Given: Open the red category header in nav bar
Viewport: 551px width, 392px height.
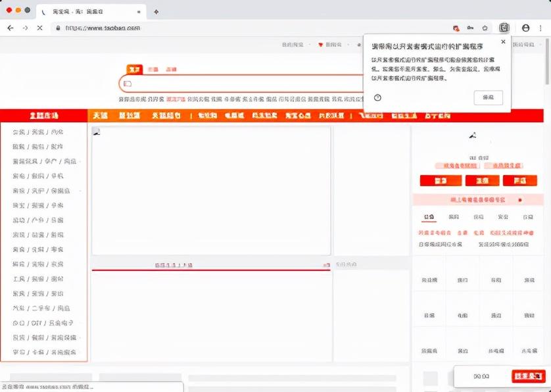Looking at the screenshot, I should point(44,115).
